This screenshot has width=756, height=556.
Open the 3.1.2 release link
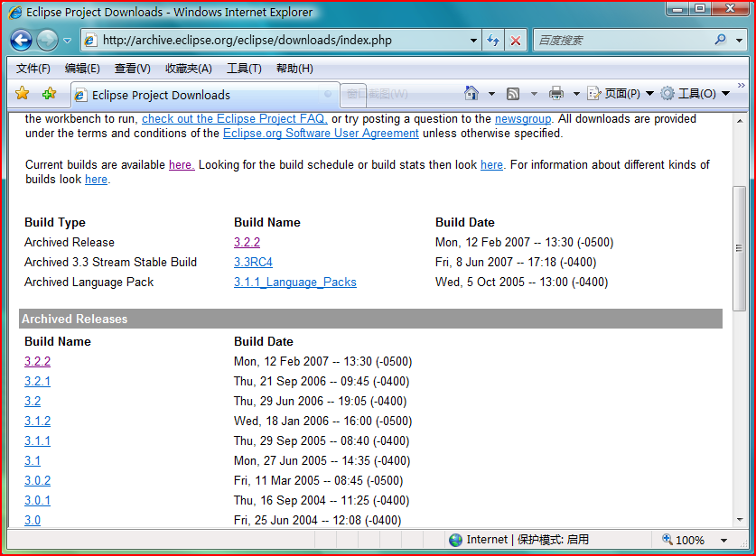(37, 421)
